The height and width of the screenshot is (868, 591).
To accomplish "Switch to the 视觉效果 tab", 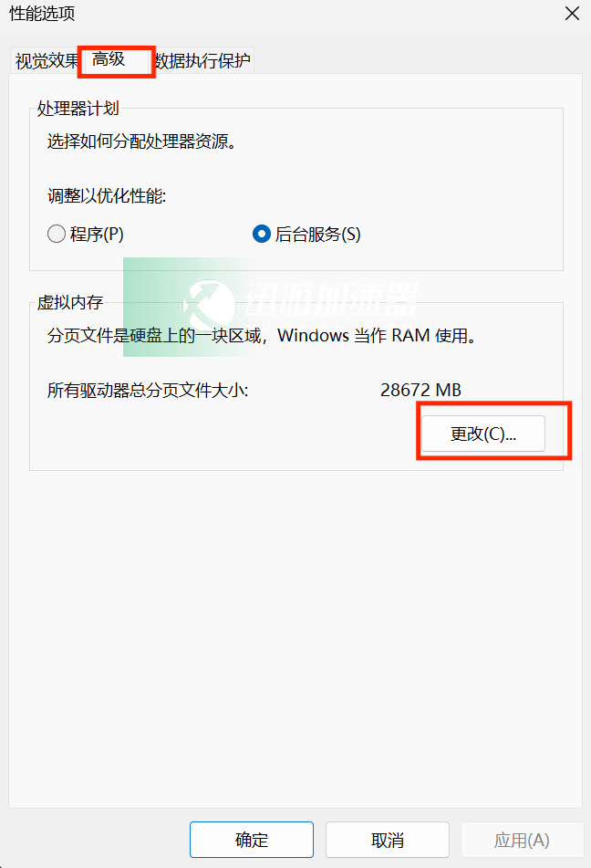I will [x=47, y=60].
